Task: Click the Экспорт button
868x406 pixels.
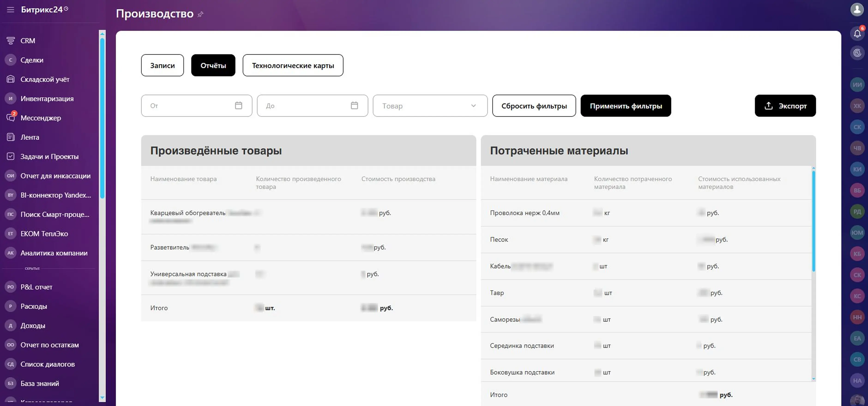Action: pos(785,106)
